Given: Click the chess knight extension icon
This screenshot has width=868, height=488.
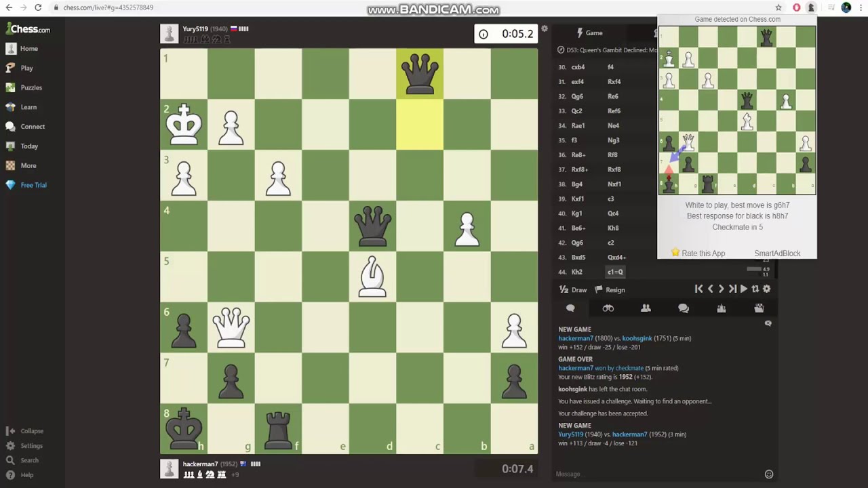Looking at the screenshot, I should [811, 7].
